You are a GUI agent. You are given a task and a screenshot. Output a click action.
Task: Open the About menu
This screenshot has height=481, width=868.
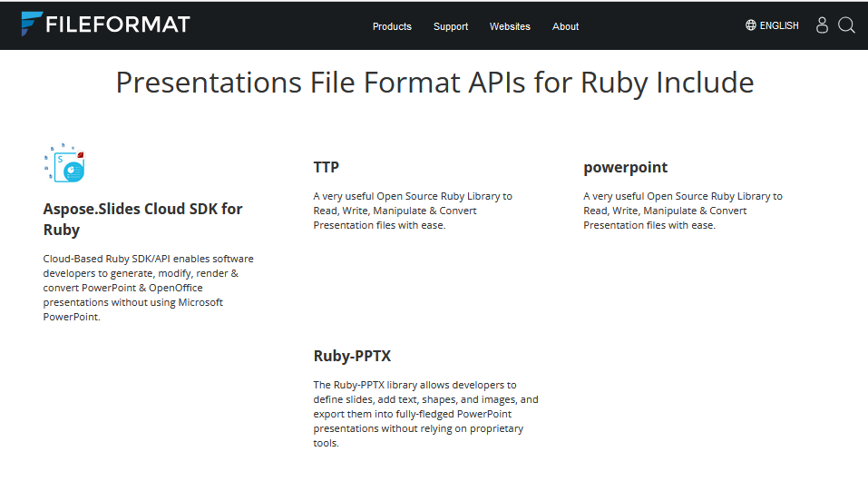(x=565, y=26)
